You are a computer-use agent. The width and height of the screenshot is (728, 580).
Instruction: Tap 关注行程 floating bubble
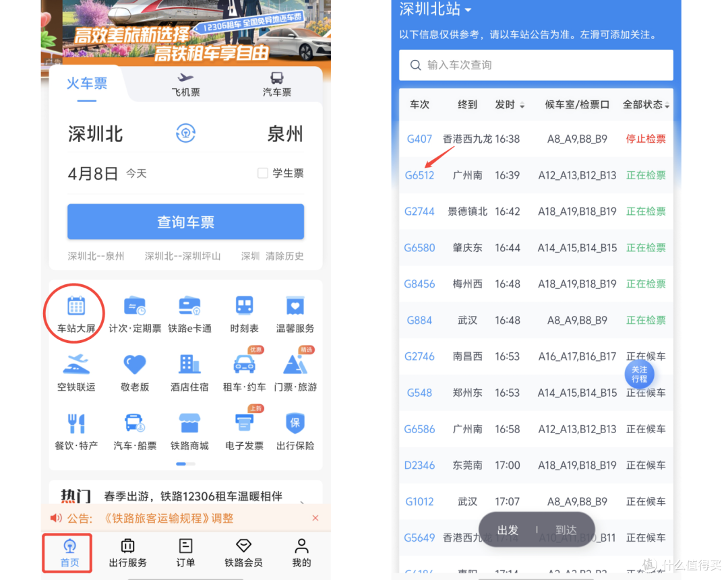pyautogui.click(x=639, y=374)
